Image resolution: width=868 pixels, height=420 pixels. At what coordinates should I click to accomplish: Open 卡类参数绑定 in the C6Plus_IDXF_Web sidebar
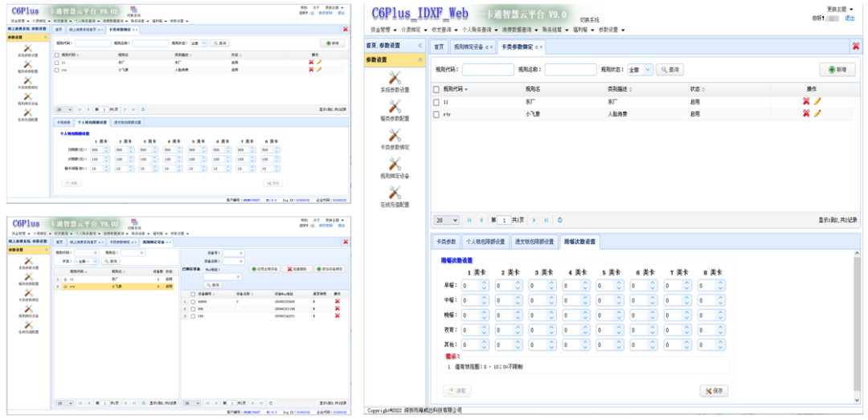395,140
